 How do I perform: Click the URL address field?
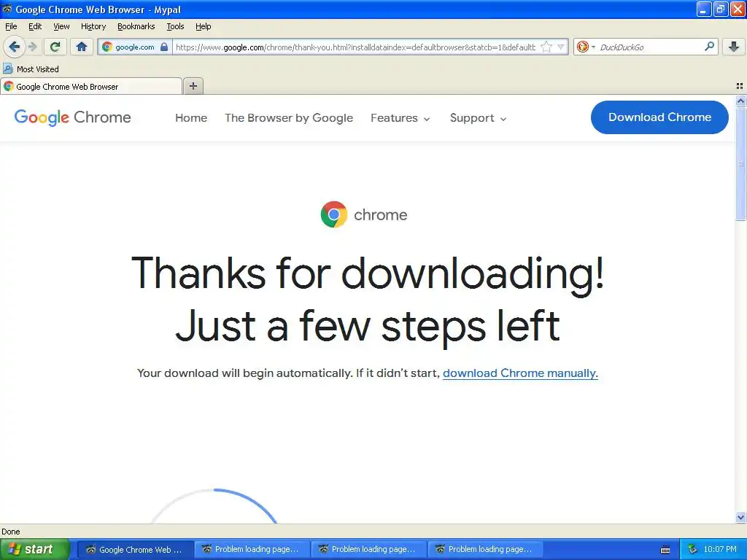(x=355, y=47)
